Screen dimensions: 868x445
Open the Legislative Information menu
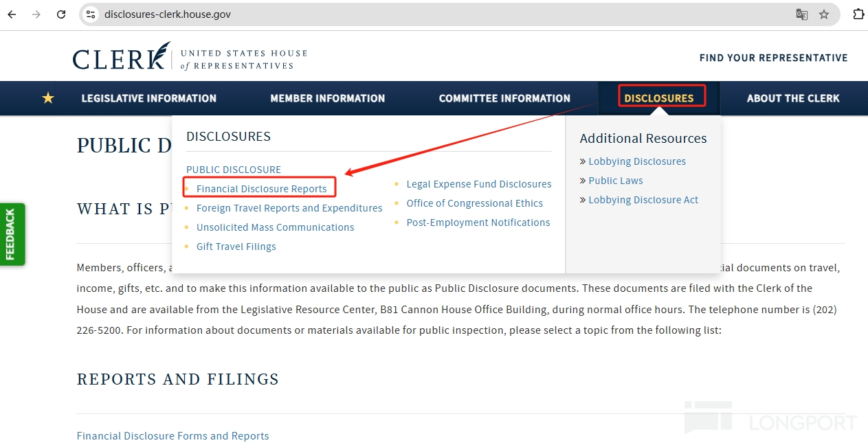pyautogui.click(x=149, y=98)
